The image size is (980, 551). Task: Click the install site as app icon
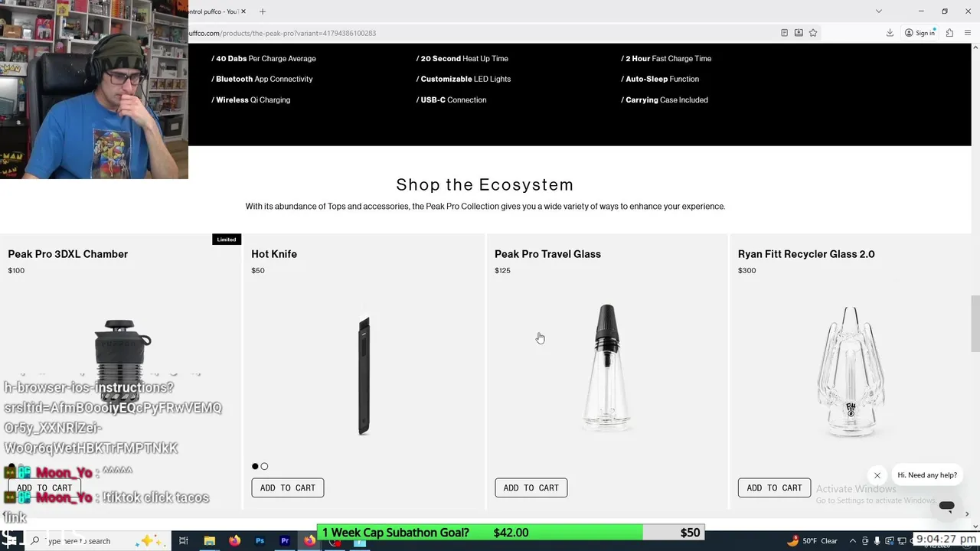[x=799, y=33]
